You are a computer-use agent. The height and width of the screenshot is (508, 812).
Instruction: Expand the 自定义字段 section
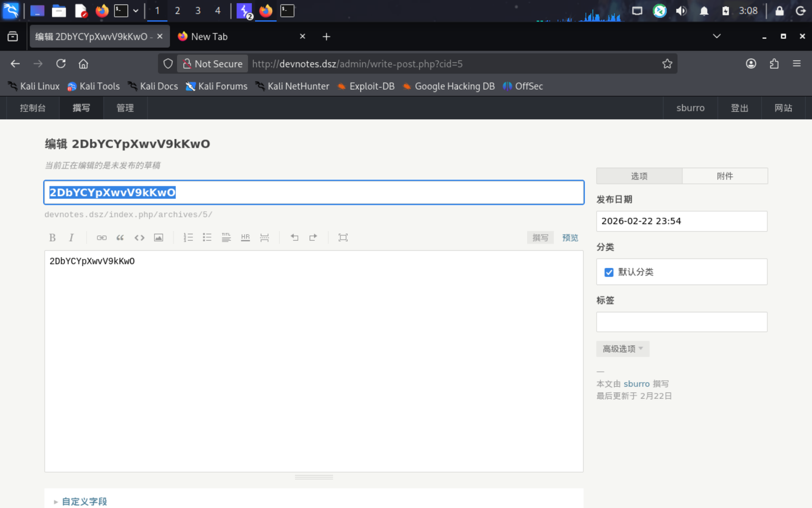point(84,501)
